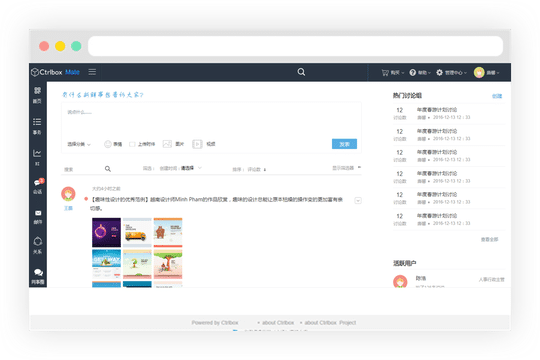Open the management center dropdown menu
The width and height of the screenshot is (540, 360).
point(456,73)
